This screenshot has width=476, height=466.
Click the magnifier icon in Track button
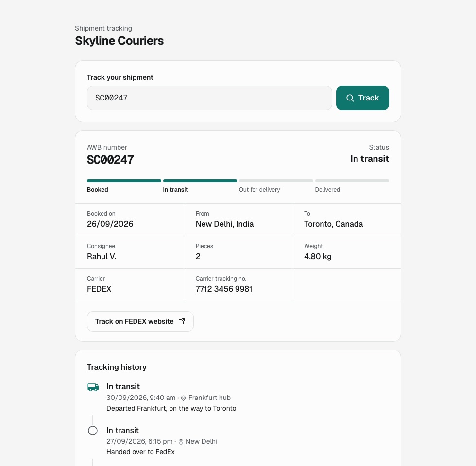pos(350,98)
